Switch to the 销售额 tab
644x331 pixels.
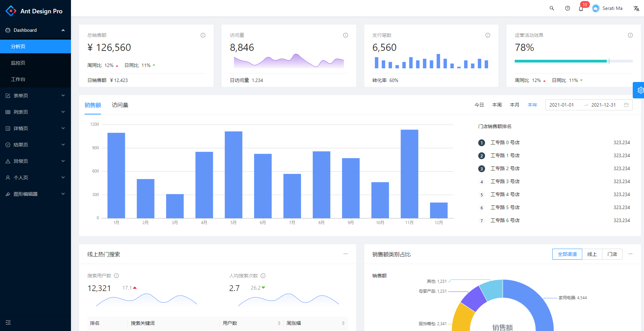pos(93,105)
